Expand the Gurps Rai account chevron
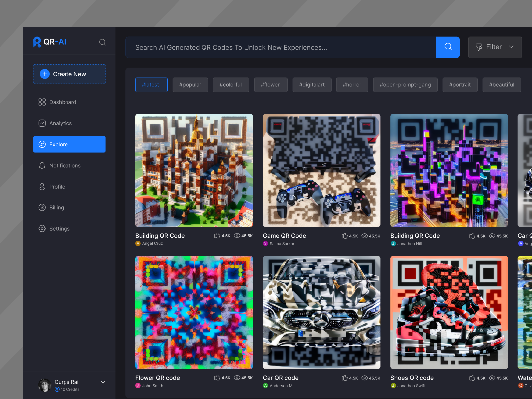The width and height of the screenshot is (532, 399). [x=103, y=382]
